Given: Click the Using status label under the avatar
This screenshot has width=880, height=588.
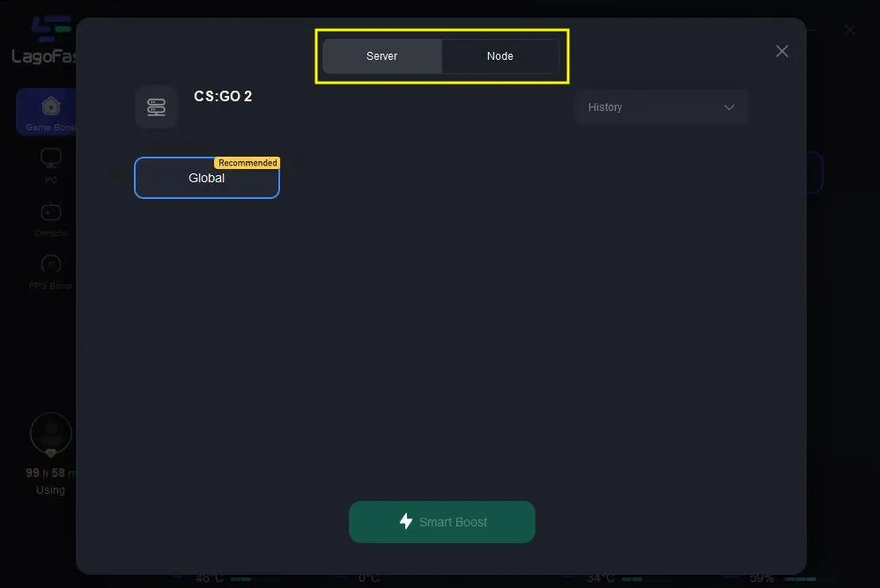Looking at the screenshot, I should click(50, 489).
